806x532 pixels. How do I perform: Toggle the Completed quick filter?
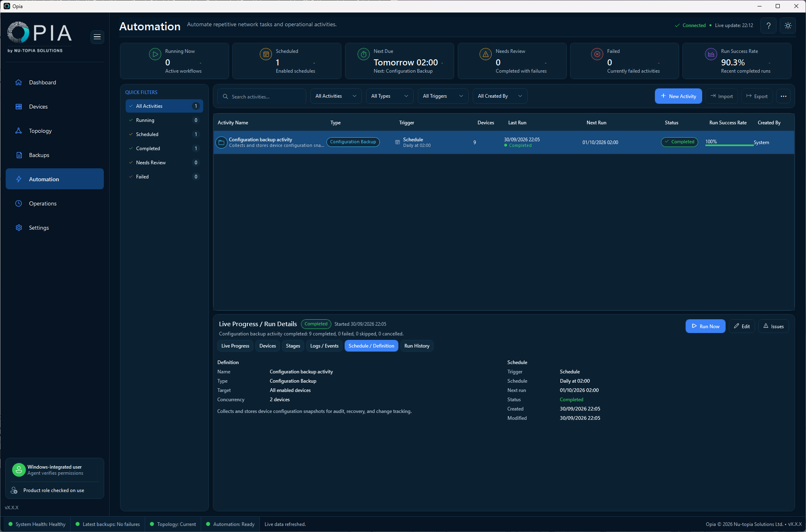tap(164, 149)
